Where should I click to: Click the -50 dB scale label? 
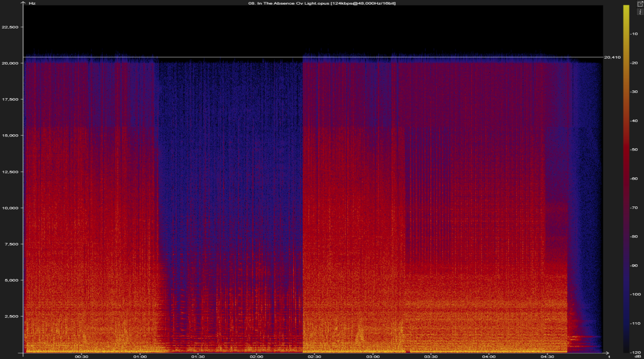(634, 150)
